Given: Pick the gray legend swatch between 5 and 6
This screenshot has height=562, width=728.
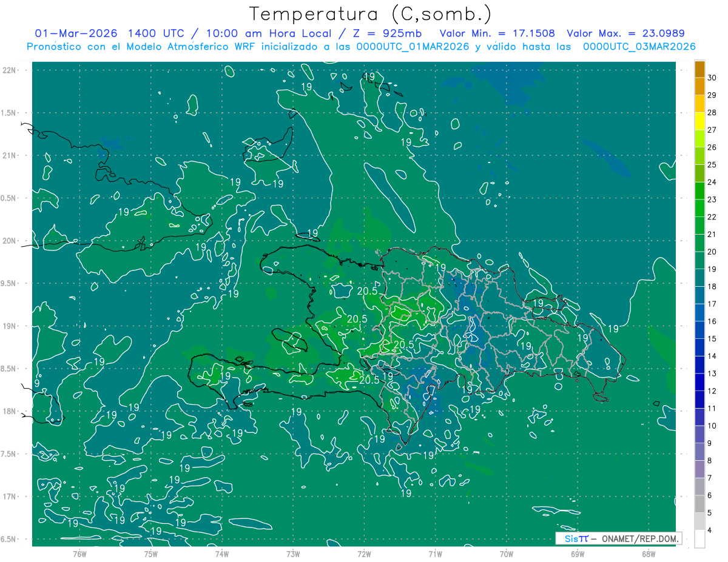Looking at the screenshot, I should (699, 504).
